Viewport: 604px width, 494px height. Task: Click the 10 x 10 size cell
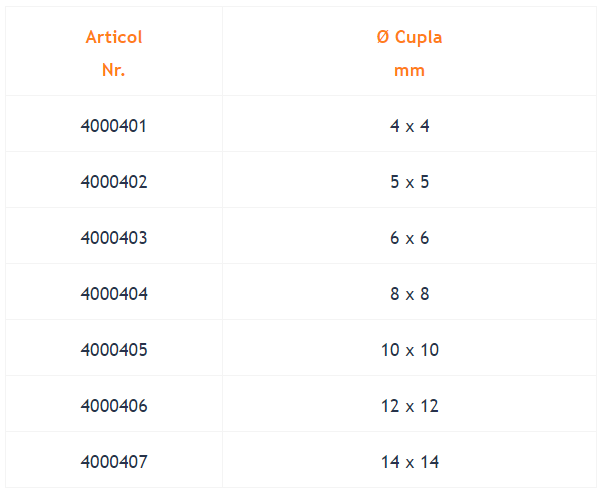(x=409, y=350)
